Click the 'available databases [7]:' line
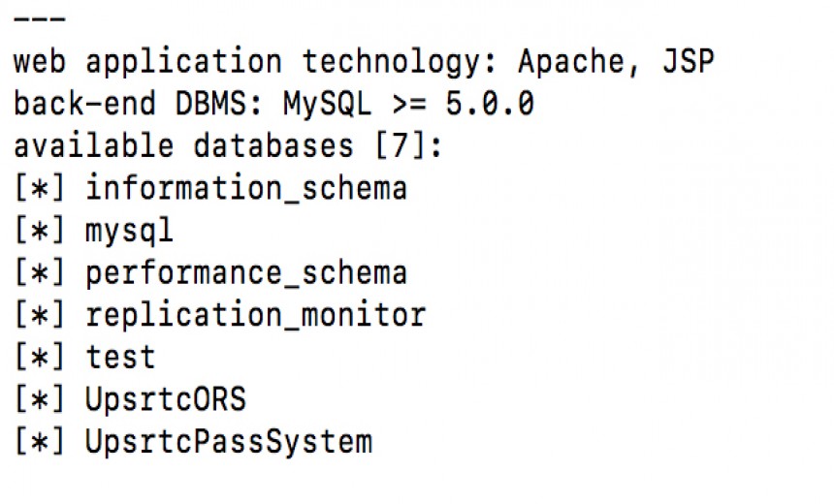Image resolution: width=834 pixels, height=504 pixels. (x=228, y=145)
